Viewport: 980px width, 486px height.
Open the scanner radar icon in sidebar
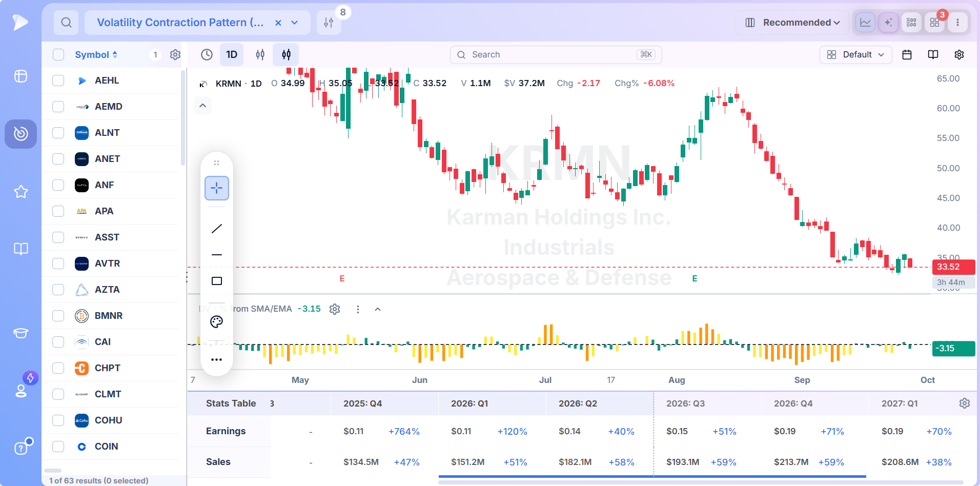pos(21,134)
